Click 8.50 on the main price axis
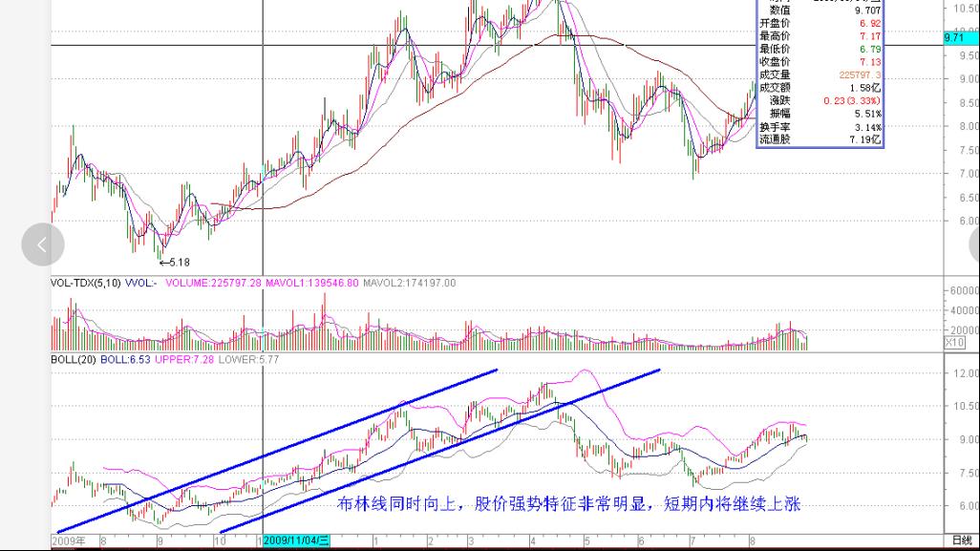Screen dimensions: 980x551 point(967,103)
